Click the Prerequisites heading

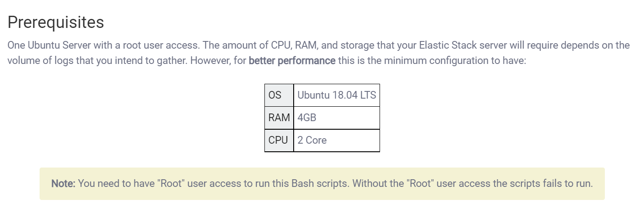pos(56,22)
